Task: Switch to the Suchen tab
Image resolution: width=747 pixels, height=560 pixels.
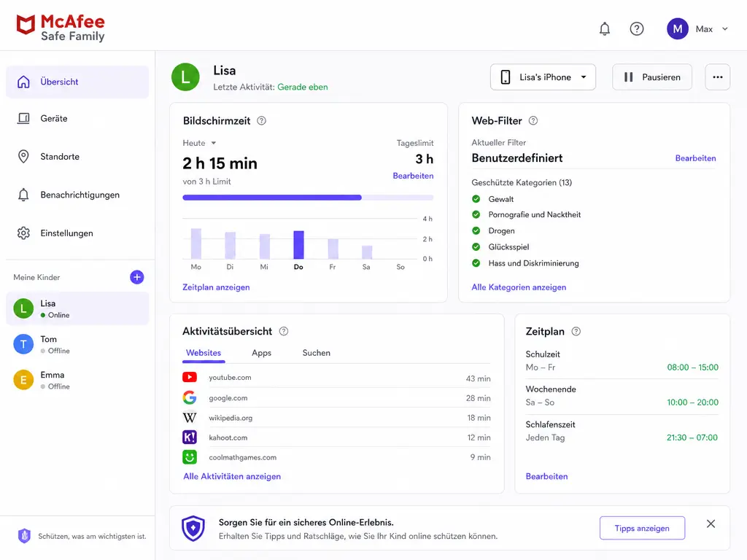Action: [317, 353]
